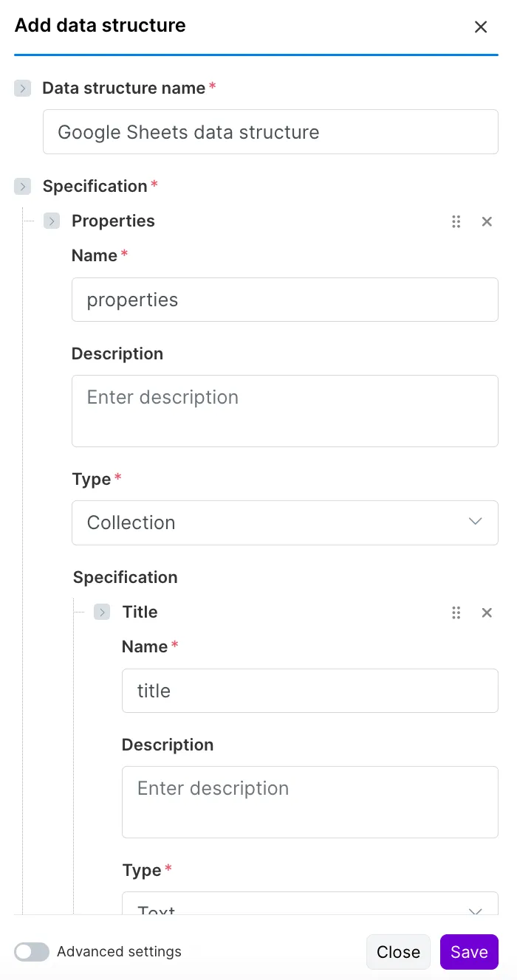Viewport: 517px width, 980px height.
Task: Click the Properties Description text area
Action: 285,411
